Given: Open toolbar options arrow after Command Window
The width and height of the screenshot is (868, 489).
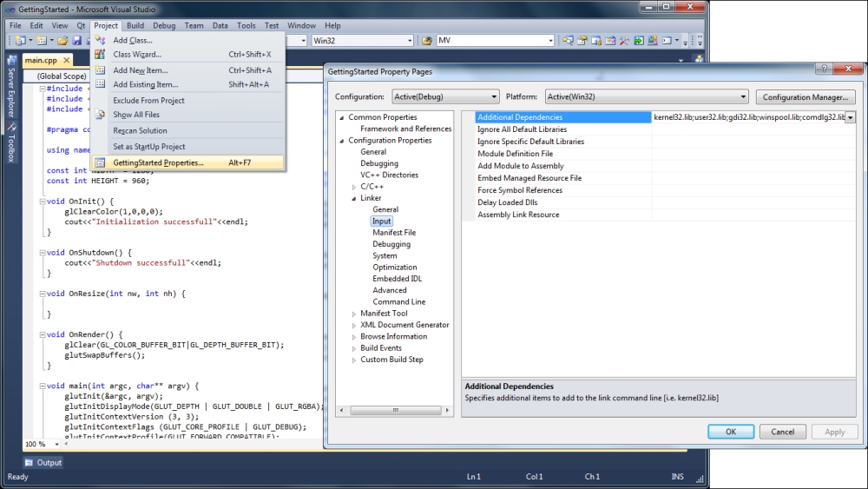Looking at the screenshot, I should pos(685,42).
